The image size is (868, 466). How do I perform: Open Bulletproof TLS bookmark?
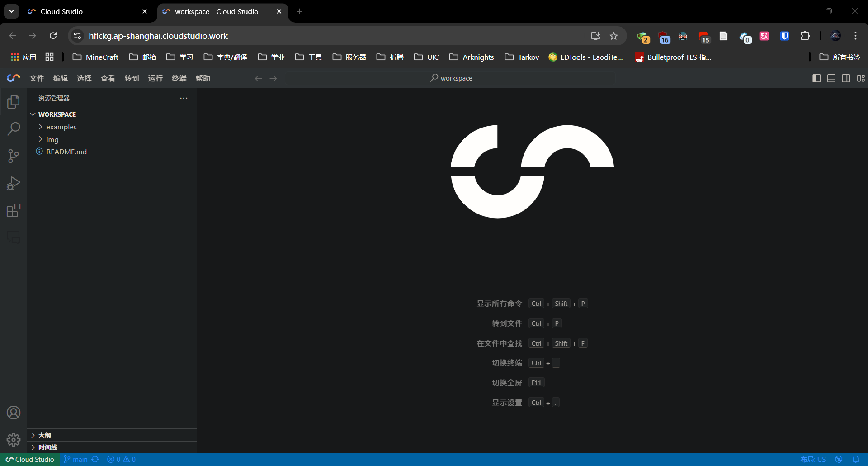(674, 57)
